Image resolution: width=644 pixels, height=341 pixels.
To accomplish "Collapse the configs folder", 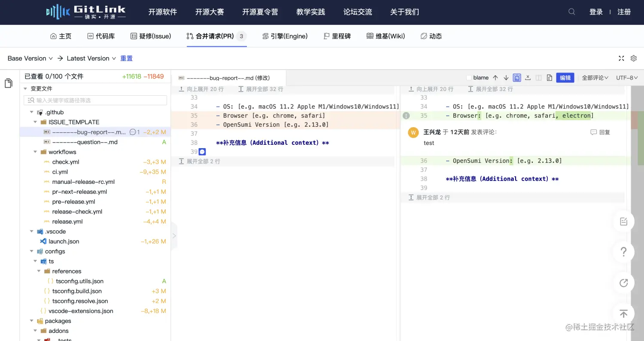I will pyautogui.click(x=31, y=251).
